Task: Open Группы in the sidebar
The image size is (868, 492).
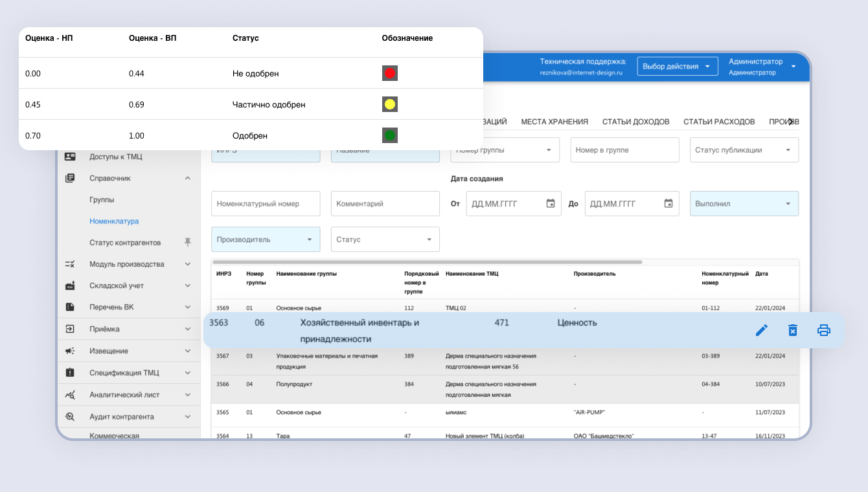Action: (x=102, y=200)
